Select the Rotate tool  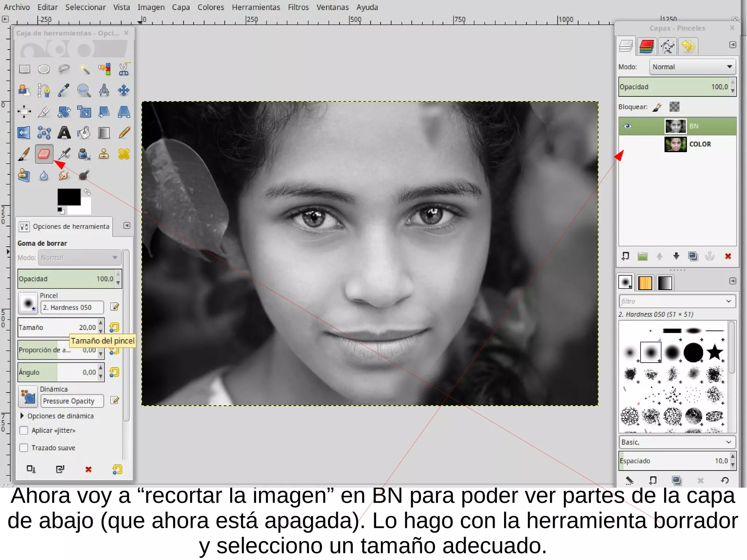click(64, 112)
